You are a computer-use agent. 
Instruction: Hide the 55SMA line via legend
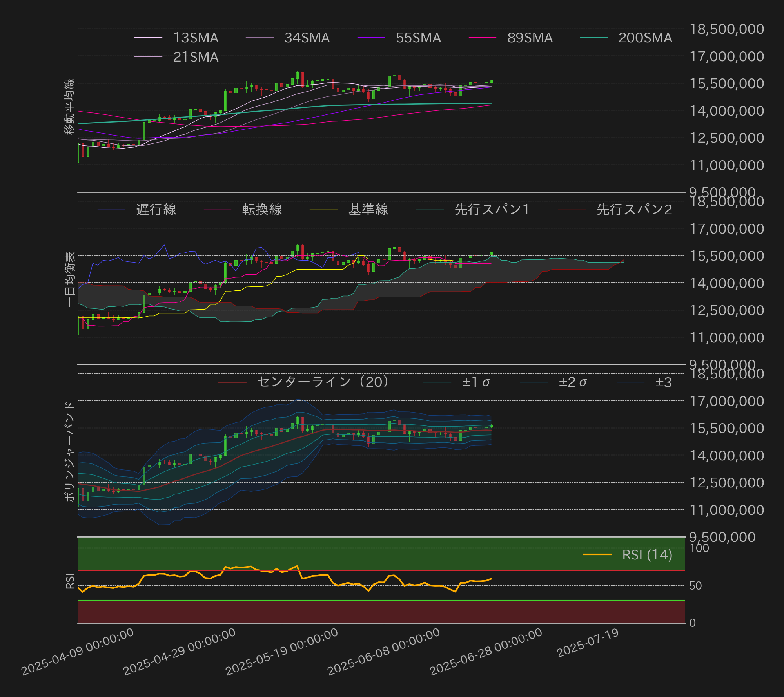[x=418, y=38]
